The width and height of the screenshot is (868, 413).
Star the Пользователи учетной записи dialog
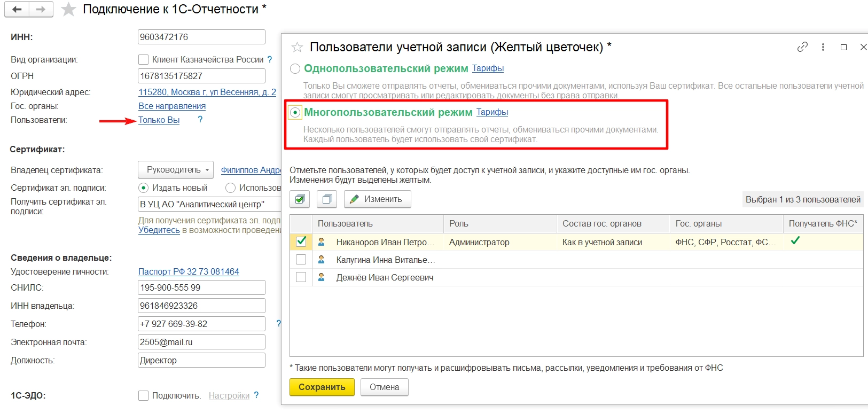pos(297,48)
